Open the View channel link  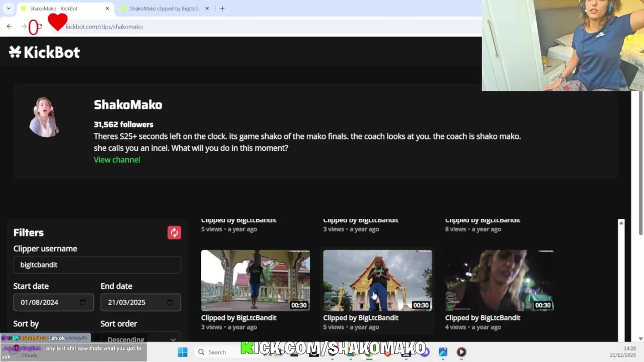tap(117, 159)
